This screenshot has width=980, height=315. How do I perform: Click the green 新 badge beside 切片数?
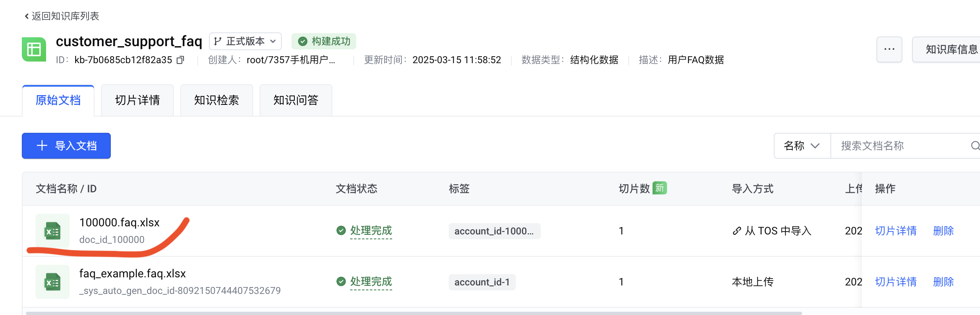coord(659,188)
